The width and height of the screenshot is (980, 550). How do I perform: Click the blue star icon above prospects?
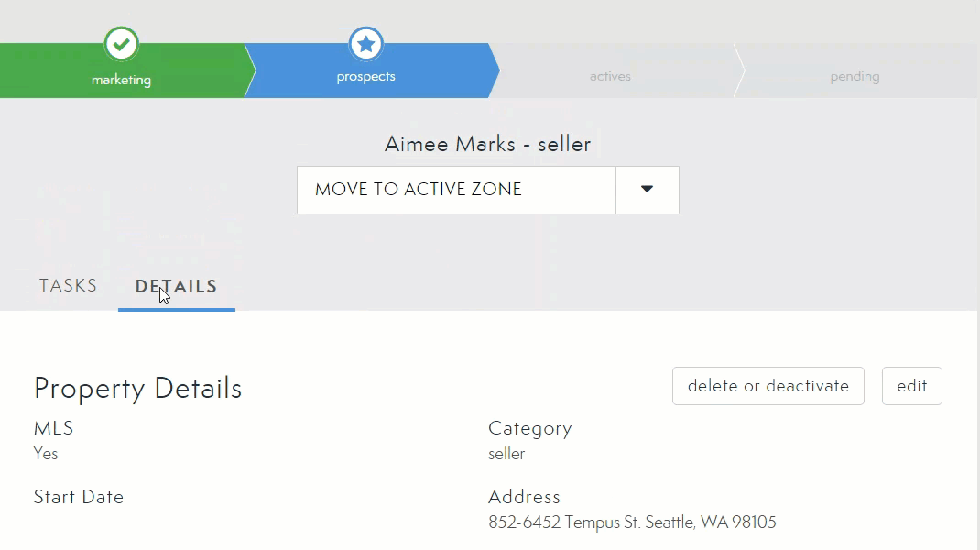point(365,43)
